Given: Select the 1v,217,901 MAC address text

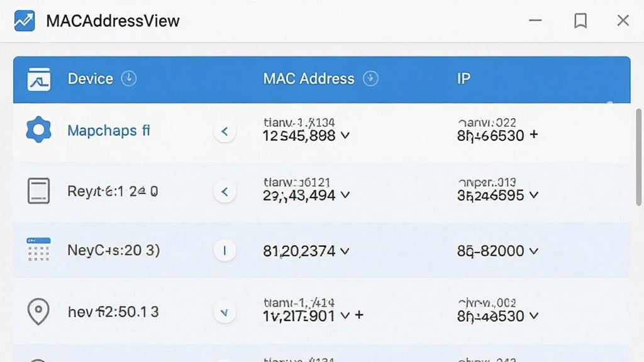Looking at the screenshot, I should click(x=299, y=316).
